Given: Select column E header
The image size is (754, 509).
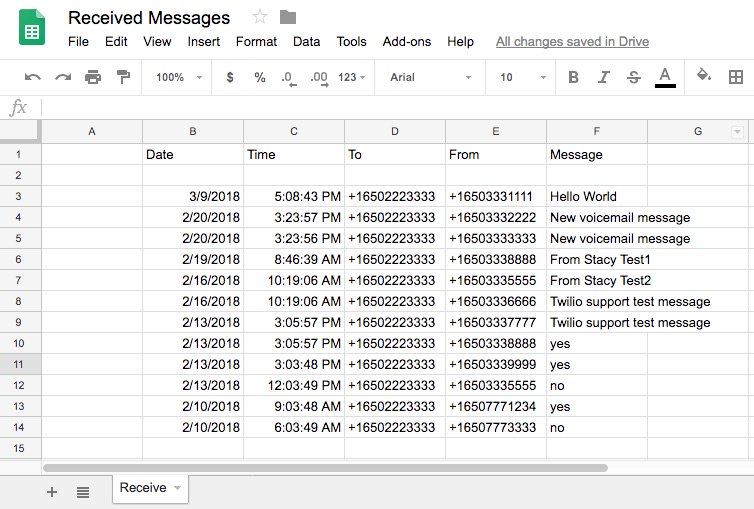Looking at the screenshot, I should click(496, 132).
